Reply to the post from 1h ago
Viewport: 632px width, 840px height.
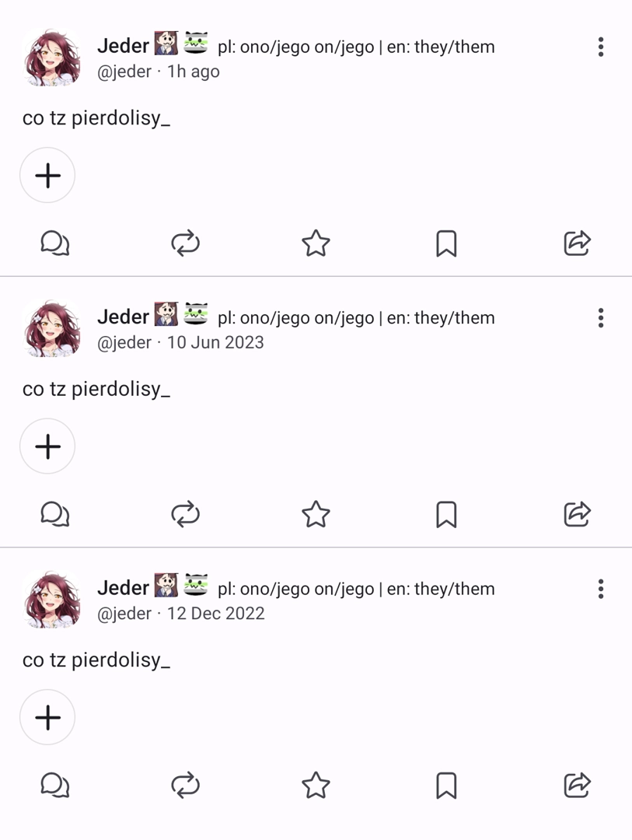pos(54,243)
